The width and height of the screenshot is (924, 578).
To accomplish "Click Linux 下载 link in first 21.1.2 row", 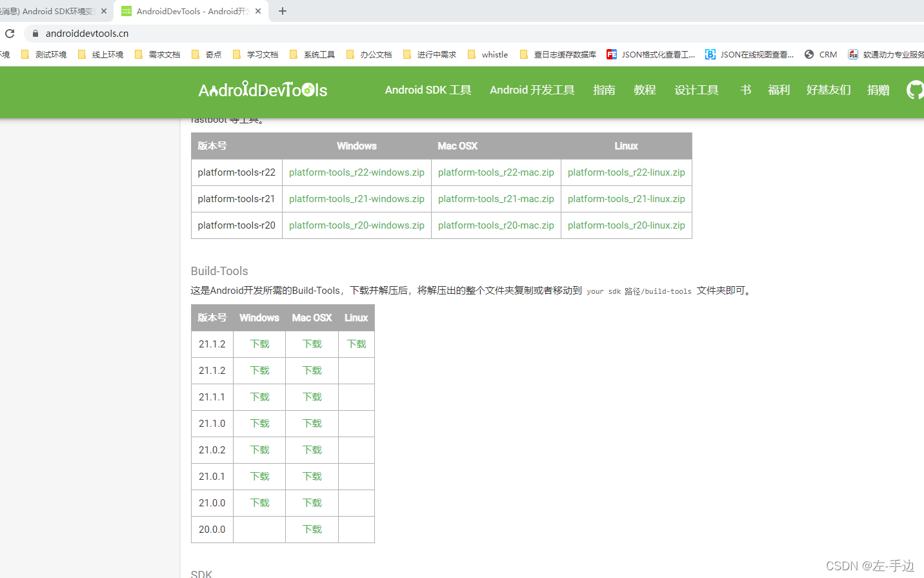I will 357,344.
